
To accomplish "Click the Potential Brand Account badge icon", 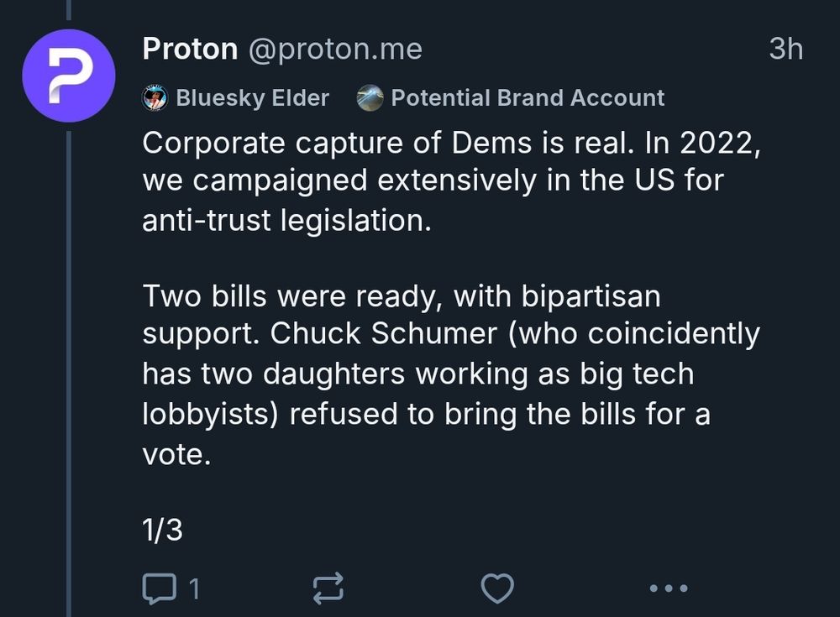I will pyautogui.click(x=370, y=97).
